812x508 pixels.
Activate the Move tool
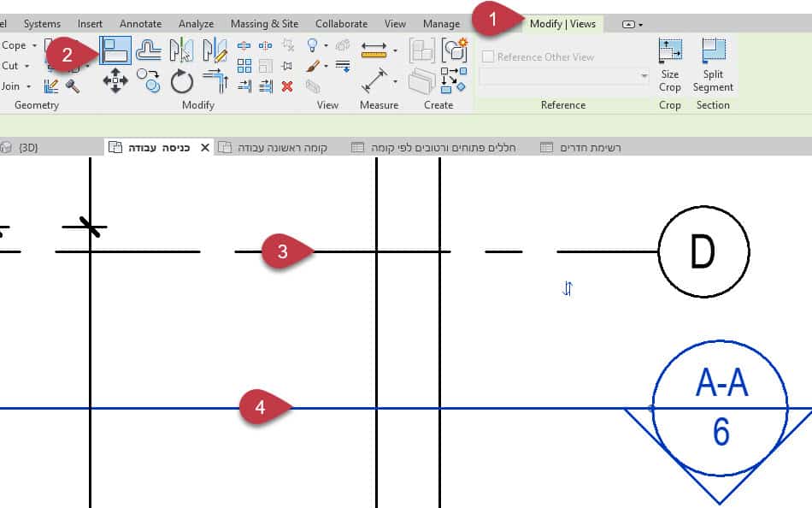(x=115, y=81)
